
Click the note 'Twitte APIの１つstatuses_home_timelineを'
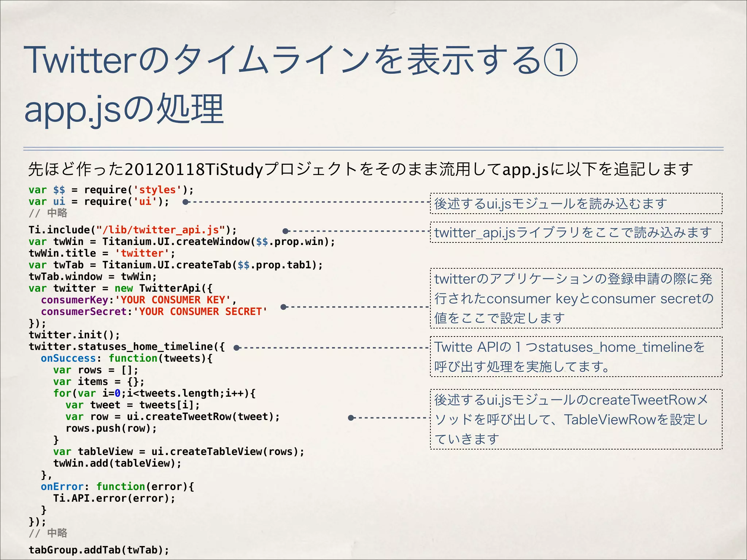pos(576,357)
